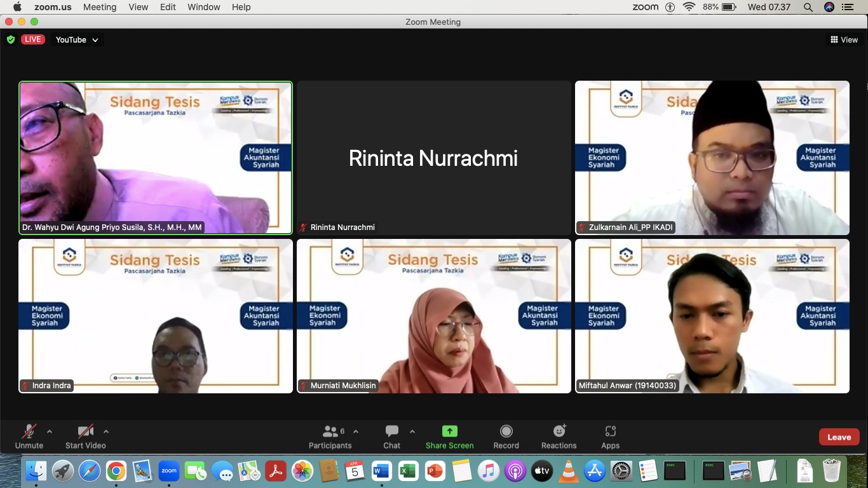
Task: Launch Safari from the Dock
Action: (90, 471)
